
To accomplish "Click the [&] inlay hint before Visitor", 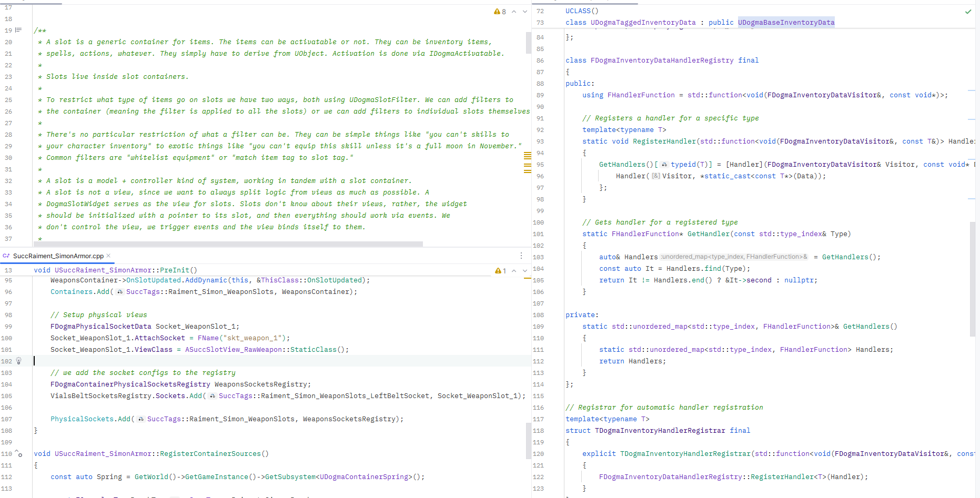I will pyautogui.click(x=656, y=176).
